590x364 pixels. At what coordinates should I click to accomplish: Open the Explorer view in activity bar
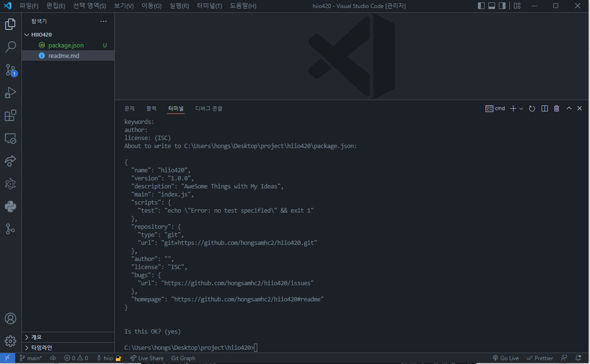10,24
